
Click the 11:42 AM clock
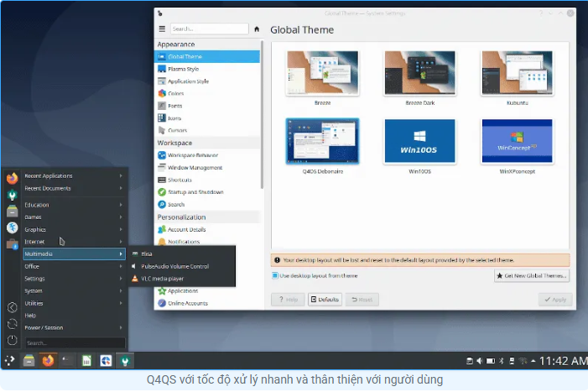(563, 361)
